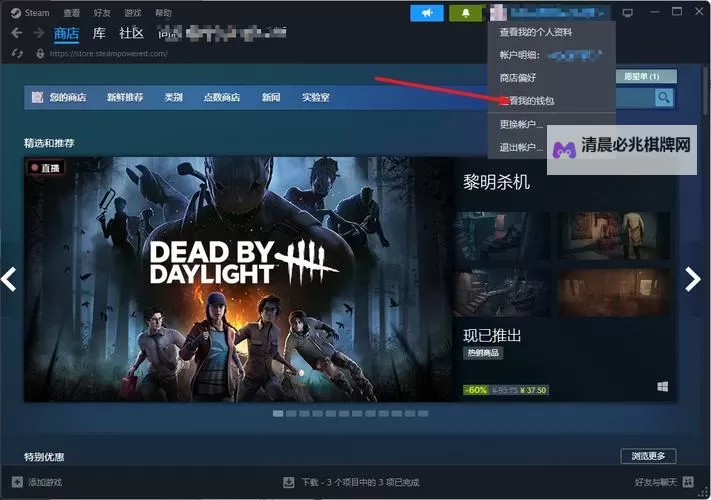711x500 pixels.
Task: Open the 好友 menu
Action: [102, 13]
